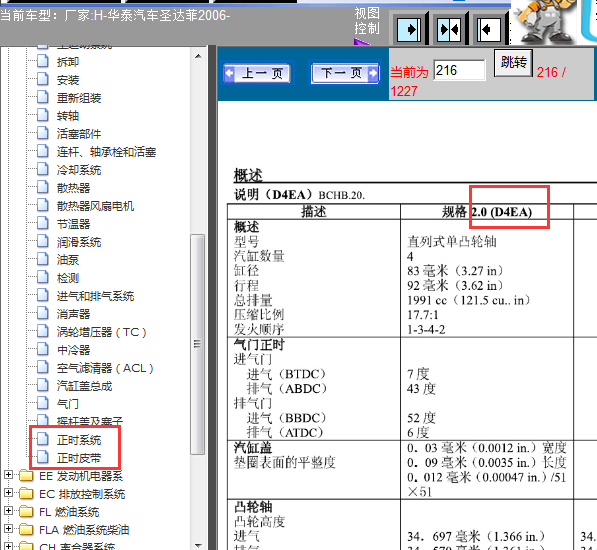This screenshot has width=597, height=550.
Task: Select the 散热器 tree item
Action: coord(73,188)
